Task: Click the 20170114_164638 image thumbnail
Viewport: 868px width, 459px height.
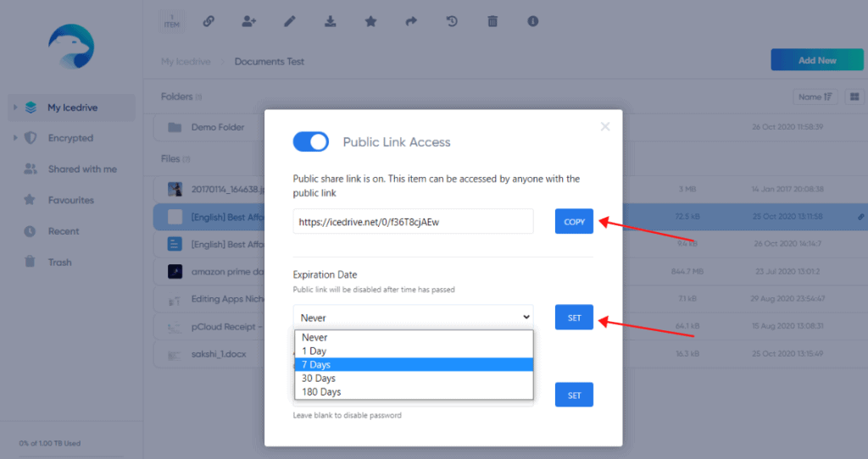Action: coord(175,189)
